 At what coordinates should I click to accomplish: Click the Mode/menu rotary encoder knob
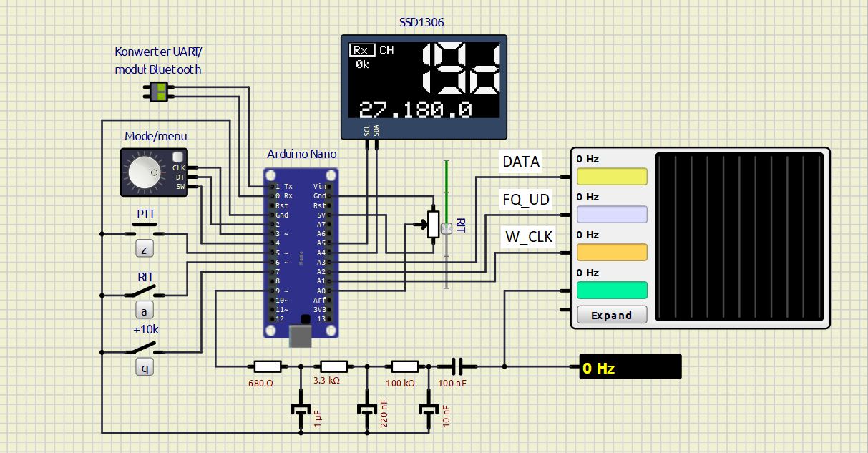(x=144, y=172)
